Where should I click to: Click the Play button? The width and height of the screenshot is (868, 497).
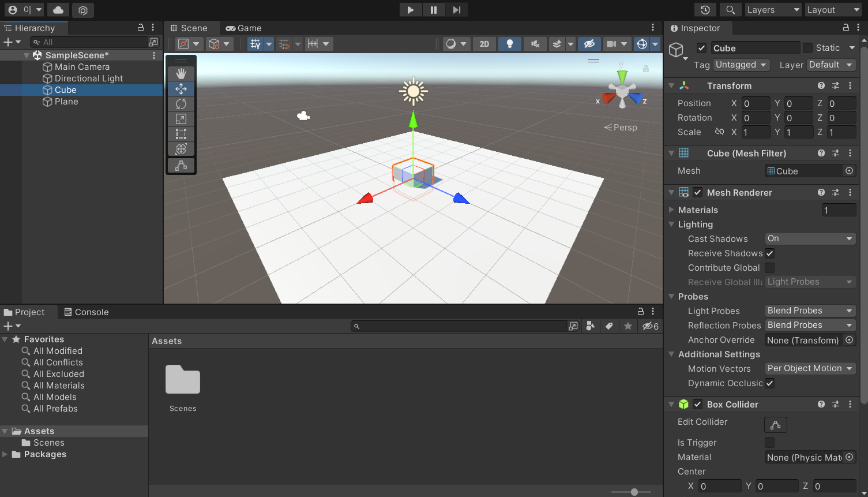point(410,10)
